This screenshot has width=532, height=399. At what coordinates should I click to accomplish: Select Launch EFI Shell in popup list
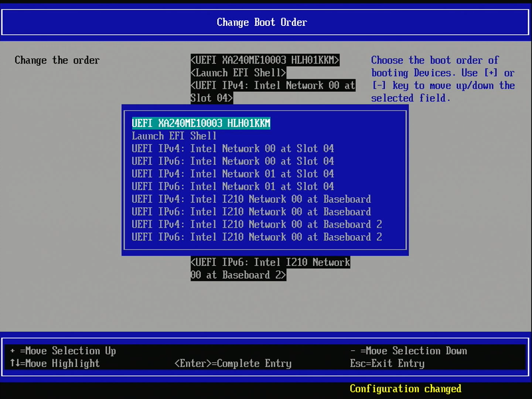(174, 136)
